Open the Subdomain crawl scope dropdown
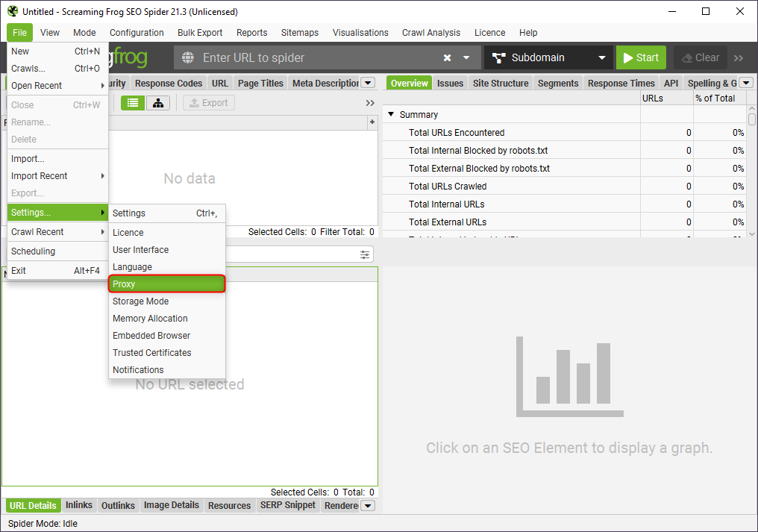This screenshot has width=758, height=532. [x=548, y=58]
